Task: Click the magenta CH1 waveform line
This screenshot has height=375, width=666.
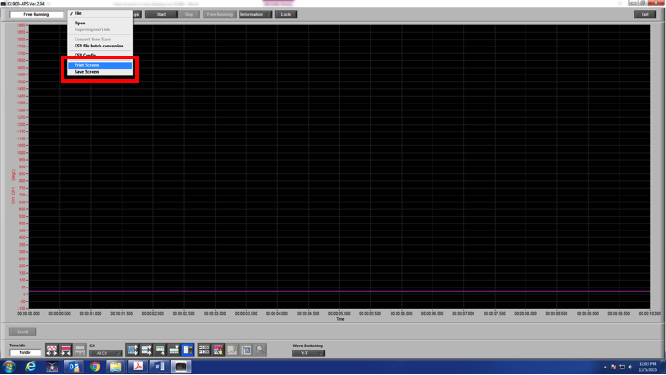Action: [339, 291]
